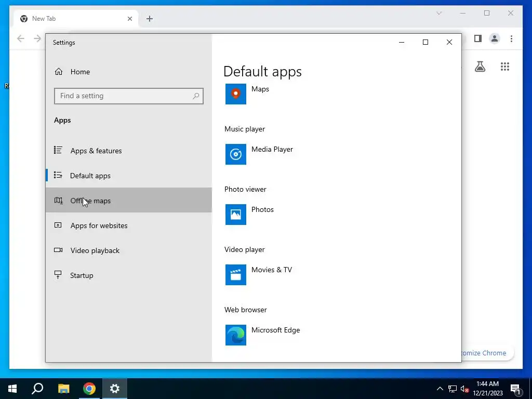The height and width of the screenshot is (399, 532).
Task: Open Startup apps settings
Action: [129, 275]
